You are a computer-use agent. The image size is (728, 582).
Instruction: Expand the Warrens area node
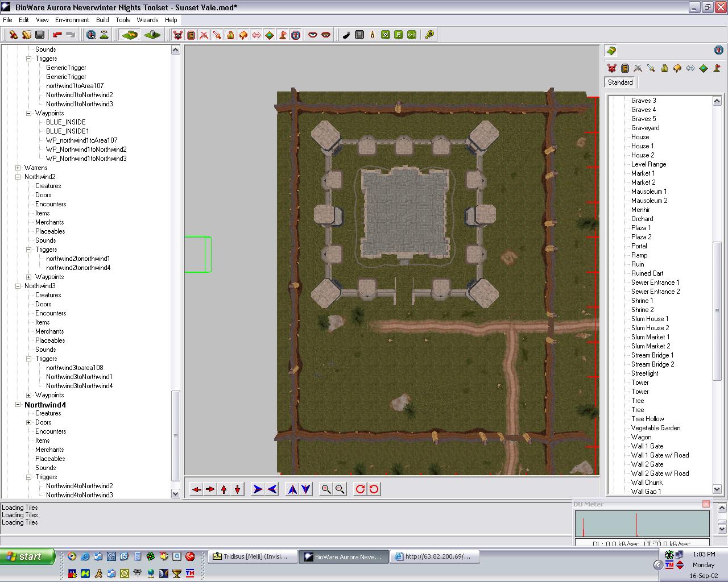tap(18, 168)
